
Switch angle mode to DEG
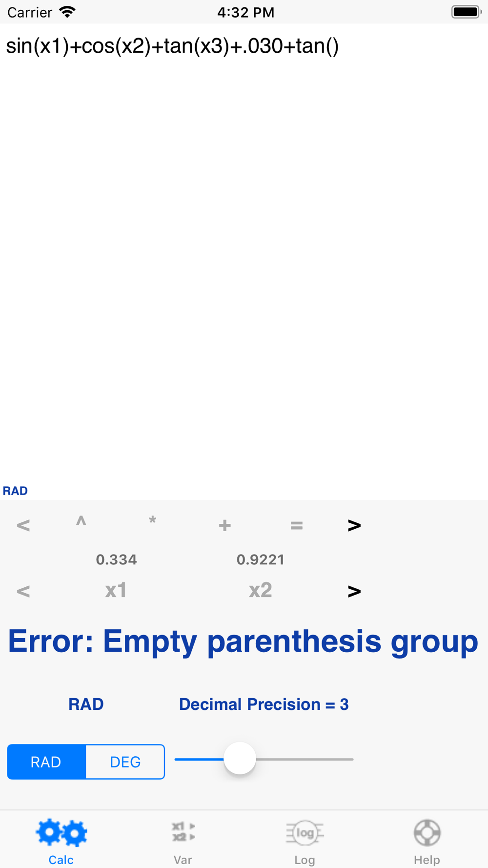coord(125,762)
